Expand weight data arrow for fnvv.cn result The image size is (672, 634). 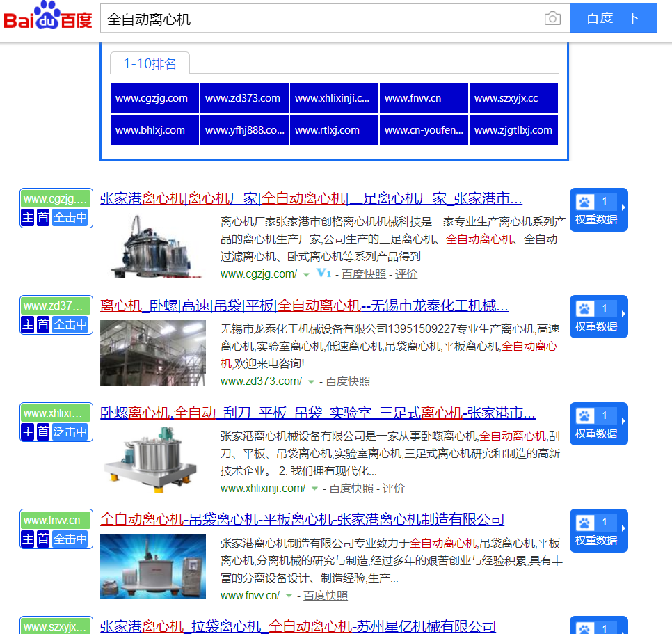click(623, 528)
